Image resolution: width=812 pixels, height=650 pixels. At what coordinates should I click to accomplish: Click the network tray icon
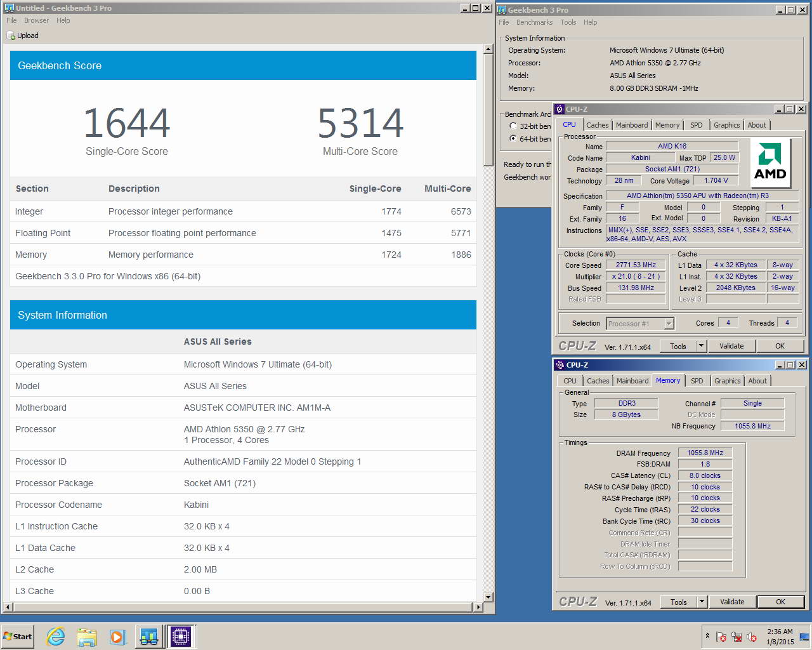(737, 637)
